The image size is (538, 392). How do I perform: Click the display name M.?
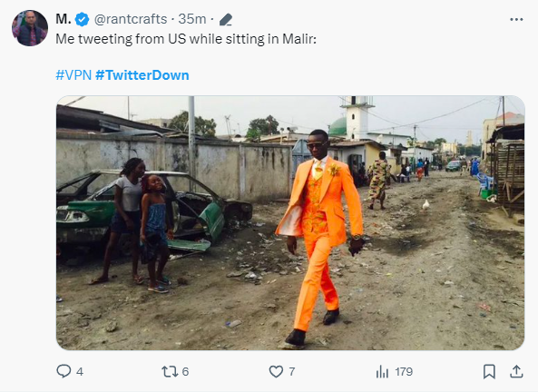64,19
